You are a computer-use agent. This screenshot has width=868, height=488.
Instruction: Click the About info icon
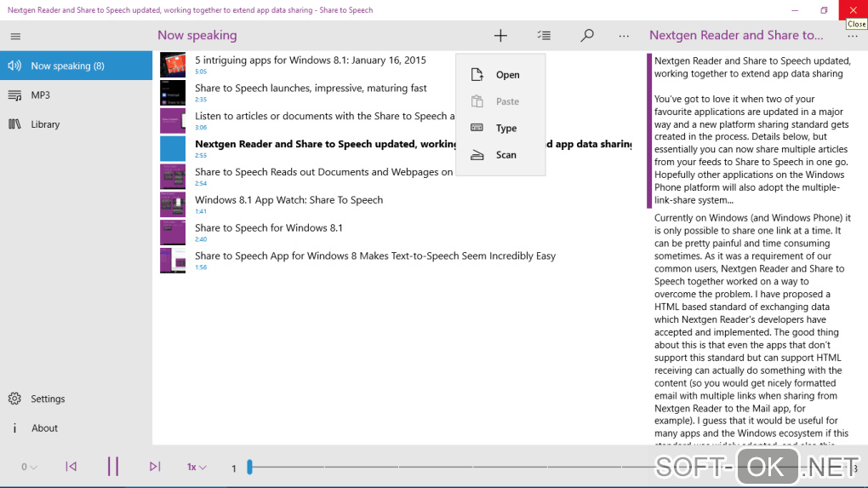(x=14, y=428)
